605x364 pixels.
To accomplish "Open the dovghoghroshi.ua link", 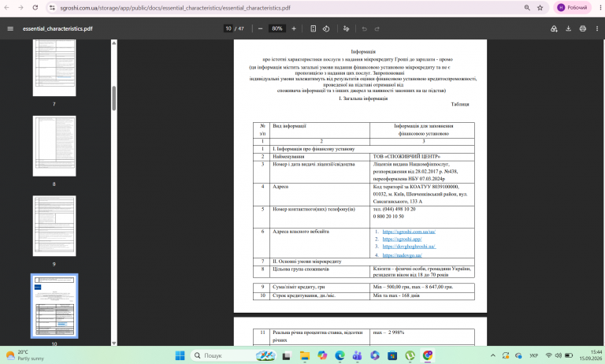I will [409, 247].
